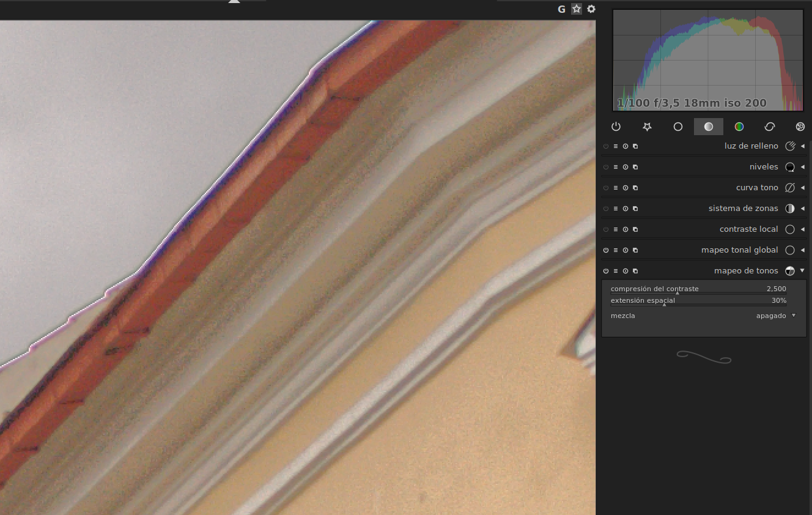Reset parameters of mapeo de tonos
Screen dimensions: 812x515
point(626,271)
